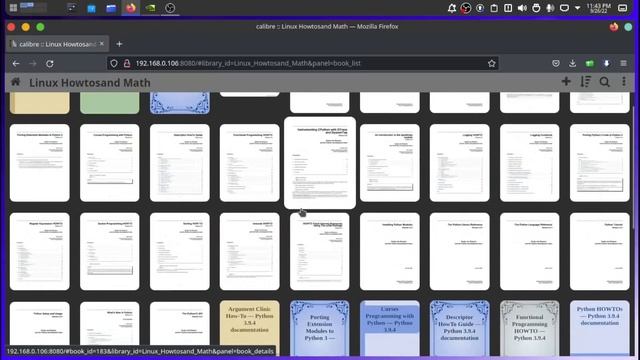Bookmark this page with star icon
This screenshot has width=640, height=360.
click(x=491, y=63)
